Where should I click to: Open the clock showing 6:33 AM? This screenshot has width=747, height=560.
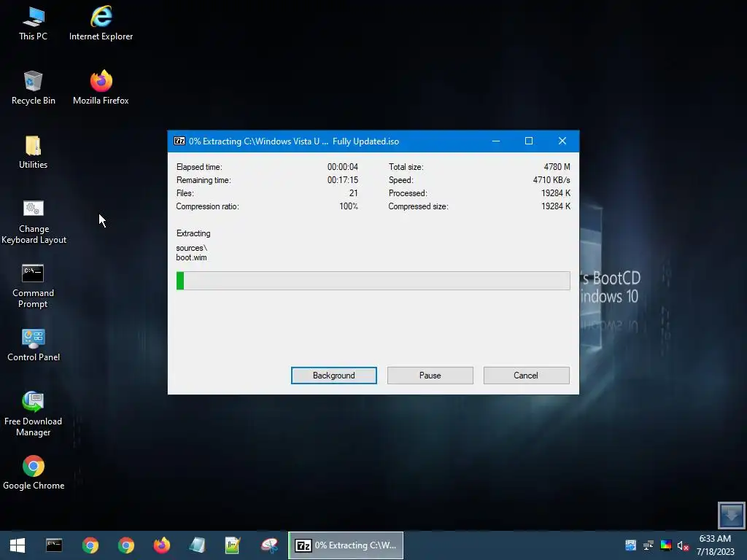point(715,545)
